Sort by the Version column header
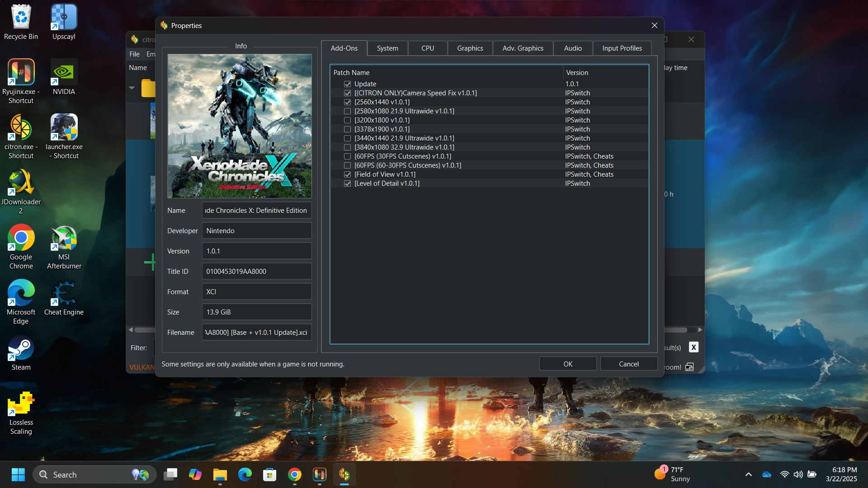This screenshot has height=488, width=868. coord(606,72)
